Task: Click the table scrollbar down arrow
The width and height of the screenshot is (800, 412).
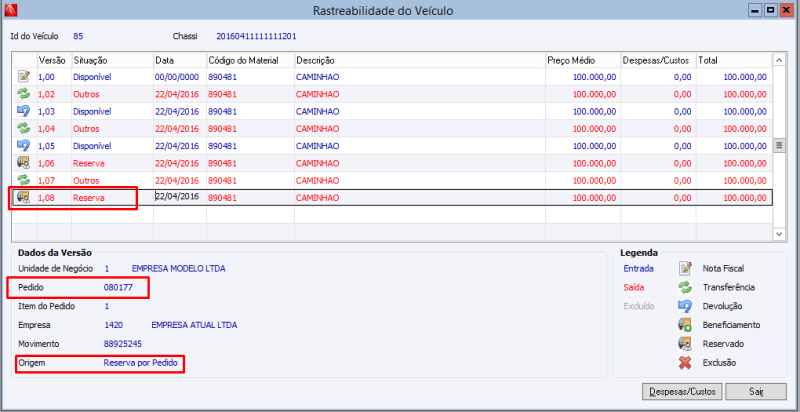Action: [x=779, y=234]
